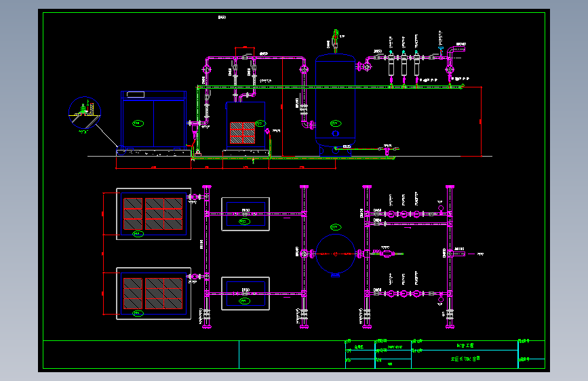Screen dimensions: 588x381
Task: Click the drawing title text in title block
Action: (465, 359)
